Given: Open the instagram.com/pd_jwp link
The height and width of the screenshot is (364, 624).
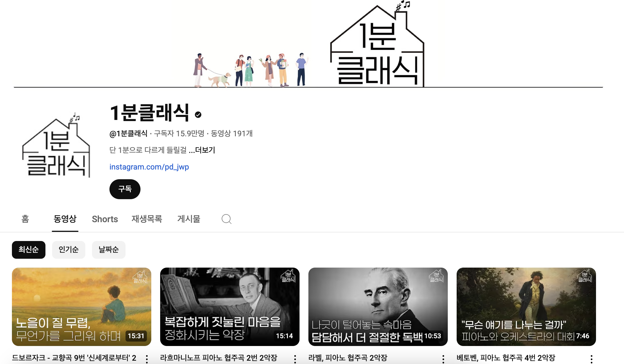Looking at the screenshot, I should 149,167.
